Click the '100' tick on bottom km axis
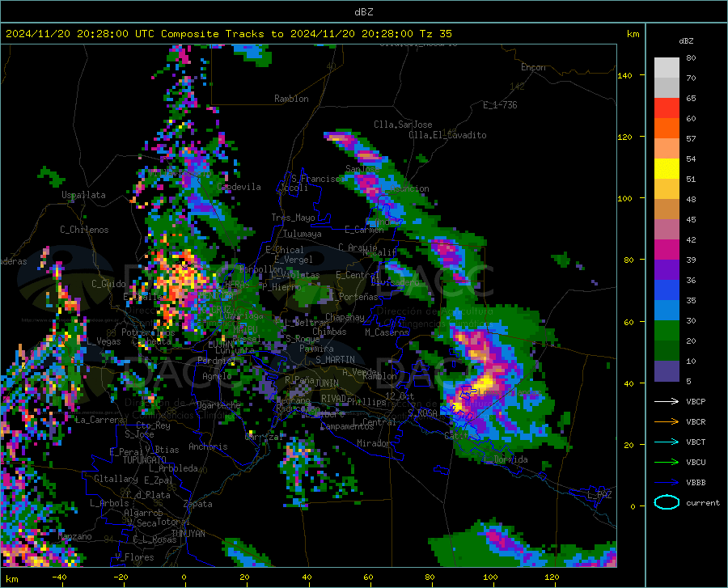Viewport: 728px width, 588px height. pyautogui.click(x=490, y=577)
